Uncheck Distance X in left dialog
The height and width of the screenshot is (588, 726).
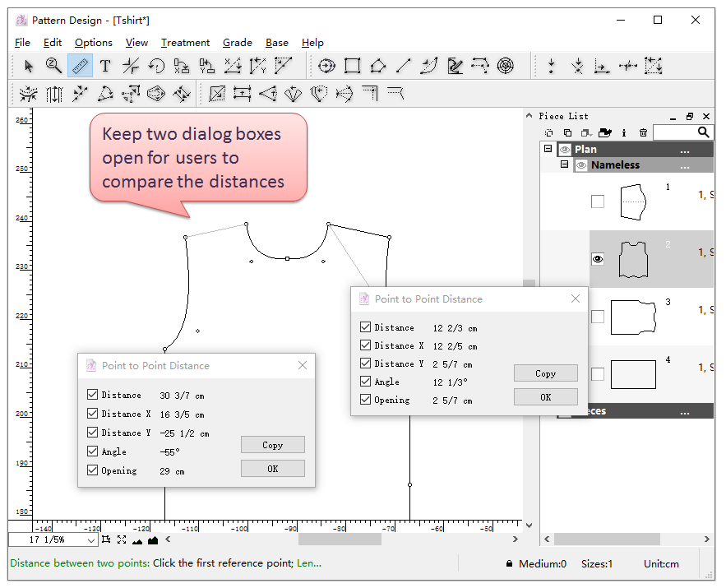point(92,414)
